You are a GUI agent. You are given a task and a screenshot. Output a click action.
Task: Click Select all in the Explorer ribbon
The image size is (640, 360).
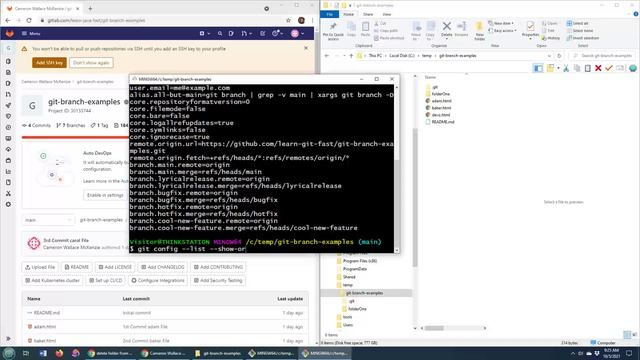pyautogui.click(x=577, y=23)
